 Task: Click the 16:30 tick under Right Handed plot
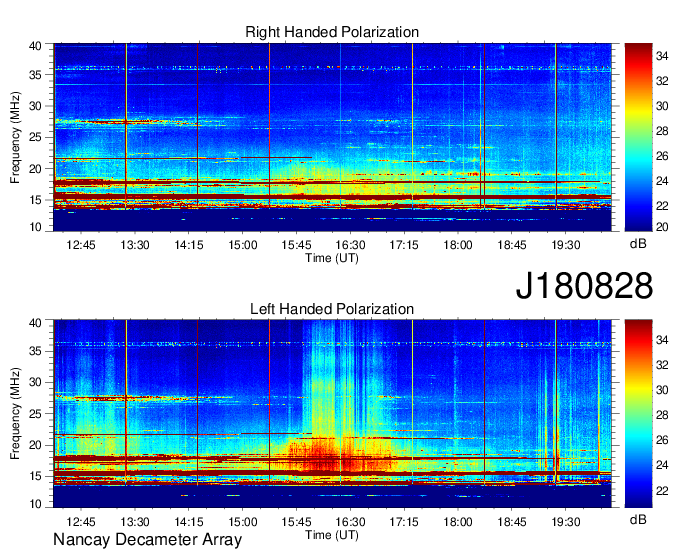coord(350,245)
